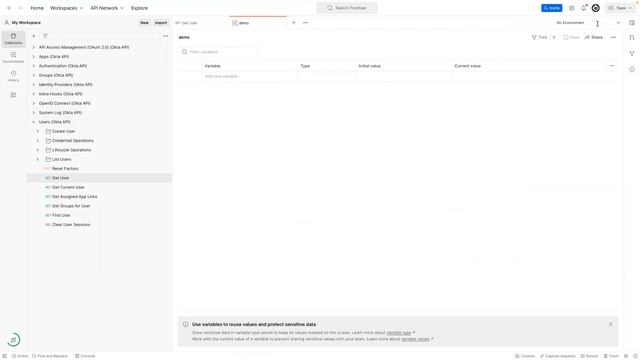Viewport: 640px width, 360px height.
Task: Click the Import button
Action: tap(161, 23)
